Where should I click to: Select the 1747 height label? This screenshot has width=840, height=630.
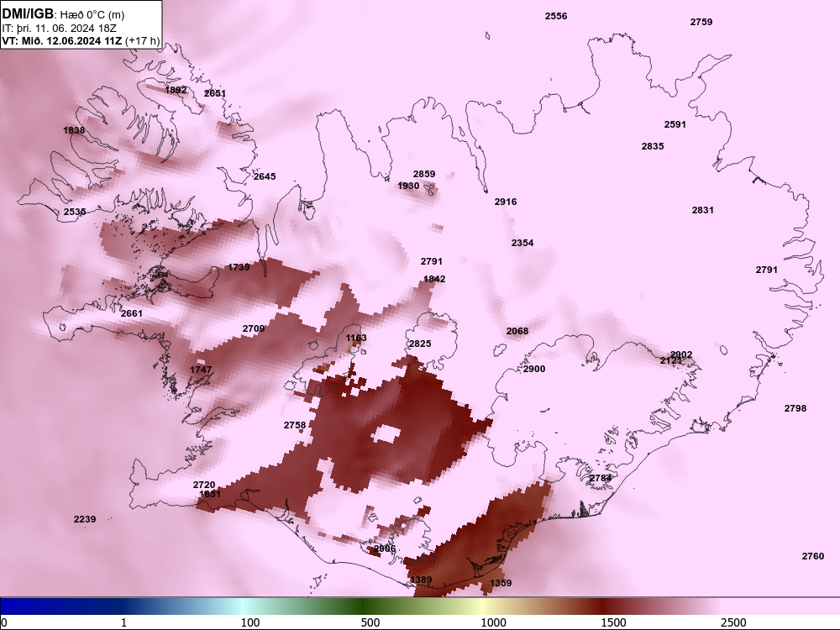[x=201, y=370]
